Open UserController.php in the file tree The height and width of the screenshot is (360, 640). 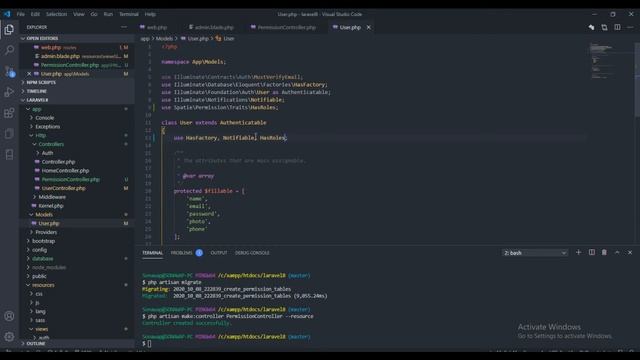tap(64, 188)
